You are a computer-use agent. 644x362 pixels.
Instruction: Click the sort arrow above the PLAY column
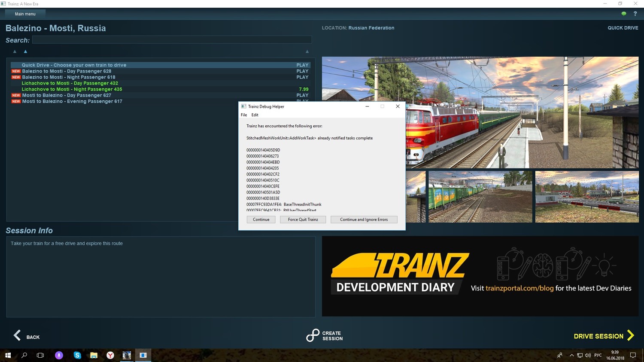[x=307, y=51]
